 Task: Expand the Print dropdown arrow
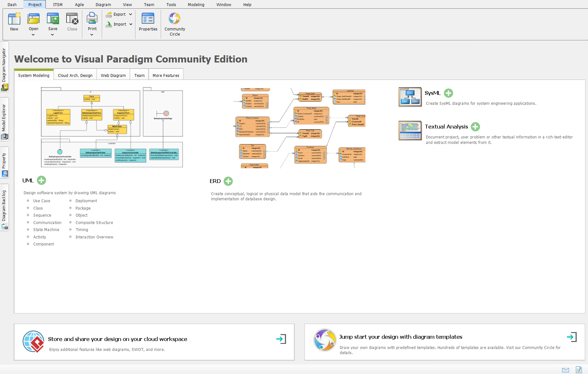[x=92, y=35]
